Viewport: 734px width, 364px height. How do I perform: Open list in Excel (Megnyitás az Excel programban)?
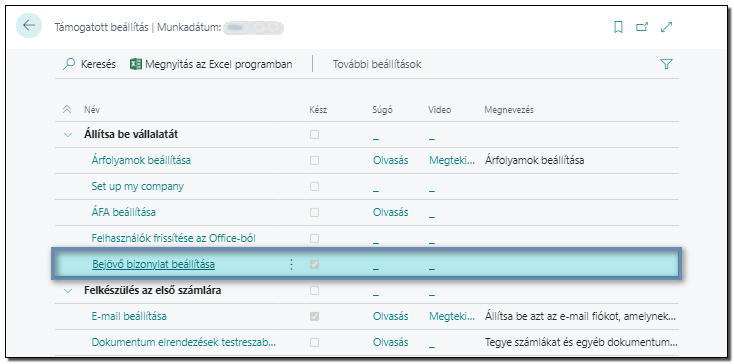[x=211, y=64]
